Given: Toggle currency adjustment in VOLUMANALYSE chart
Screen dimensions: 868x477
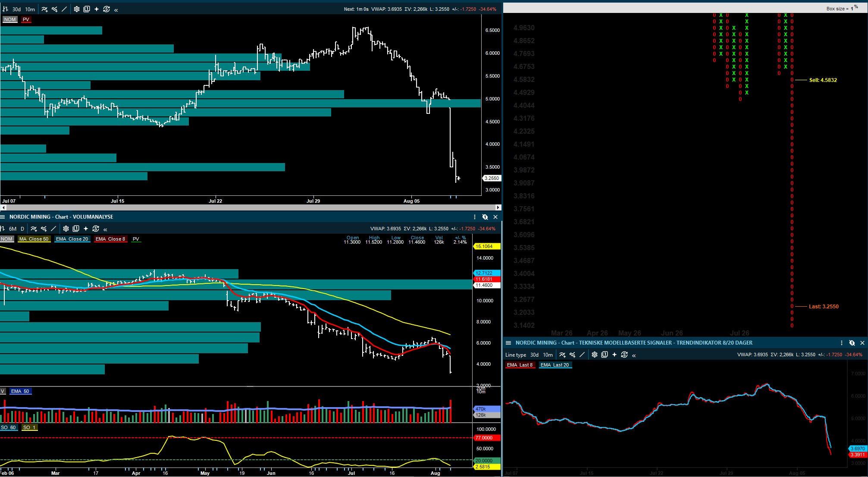Looking at the screenshot, I should tap(96, 229).
